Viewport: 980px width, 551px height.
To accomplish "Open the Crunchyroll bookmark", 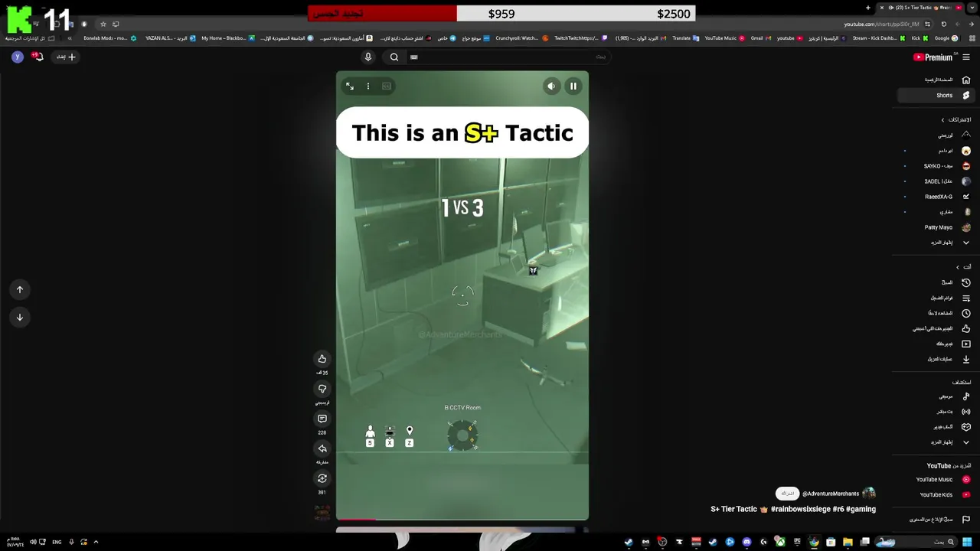I will 522,38.
